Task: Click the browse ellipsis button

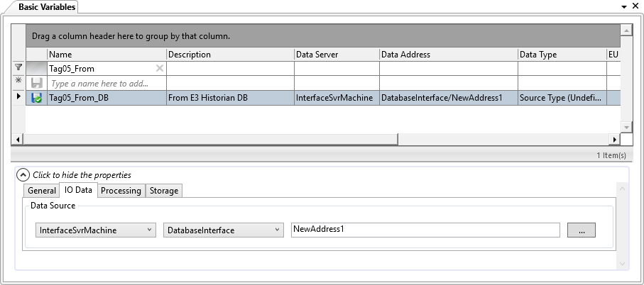Action: [x=581, y=230]
